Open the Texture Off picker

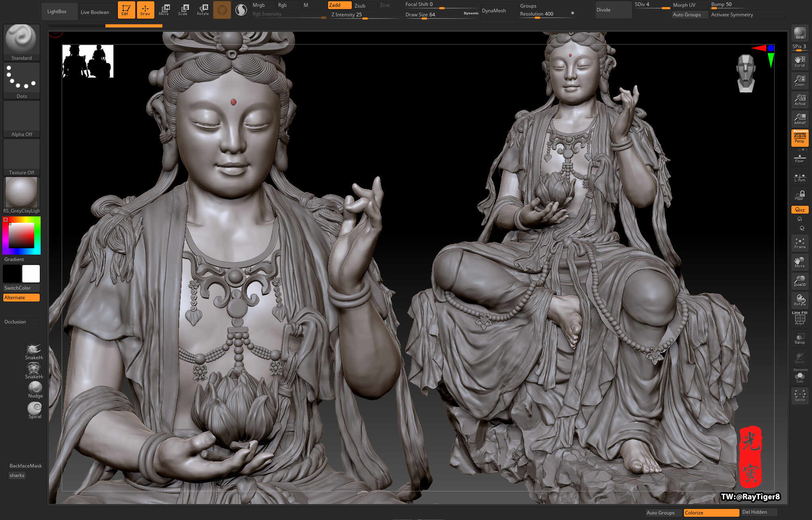(x=21, y=157)
